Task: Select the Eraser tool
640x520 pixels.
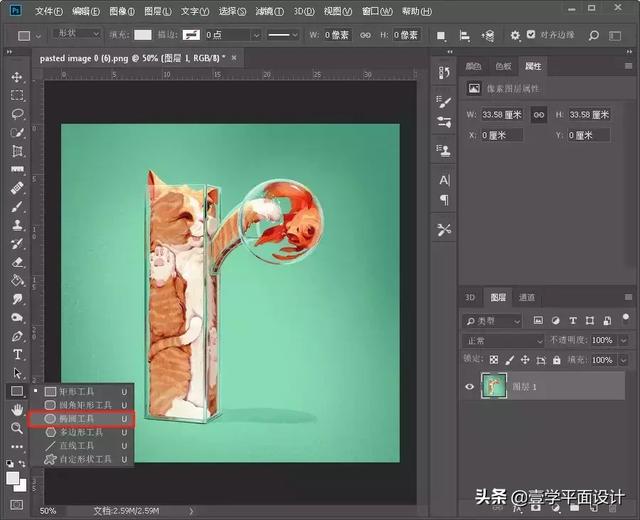Action: click(x=17, y=262)
